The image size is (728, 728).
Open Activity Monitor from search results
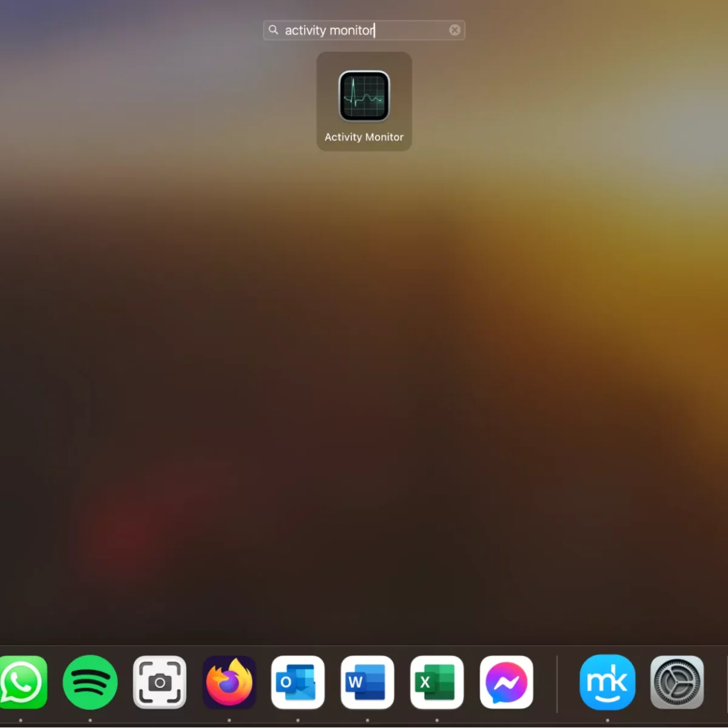[x=364, y=96]
